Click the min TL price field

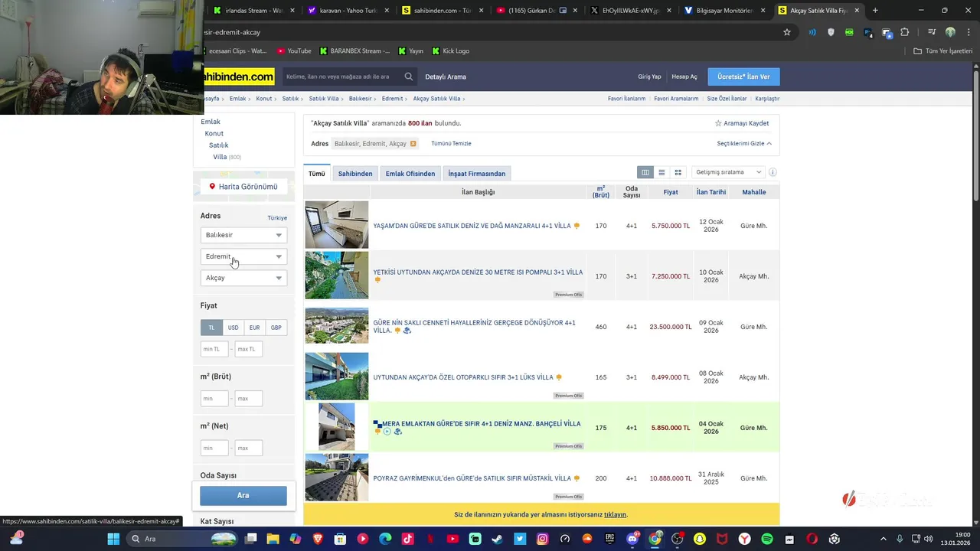point(214,349)
